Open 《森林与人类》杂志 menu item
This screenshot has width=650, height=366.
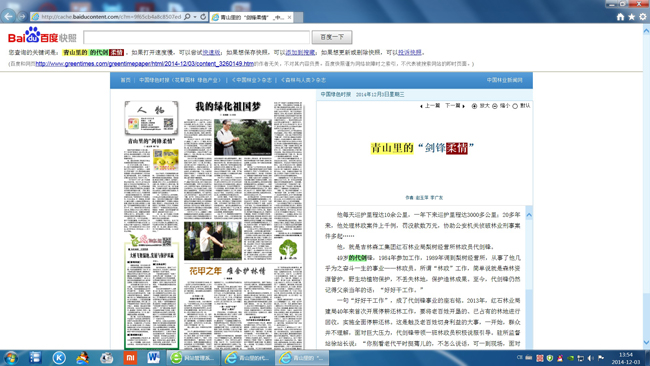coord(303,80)
